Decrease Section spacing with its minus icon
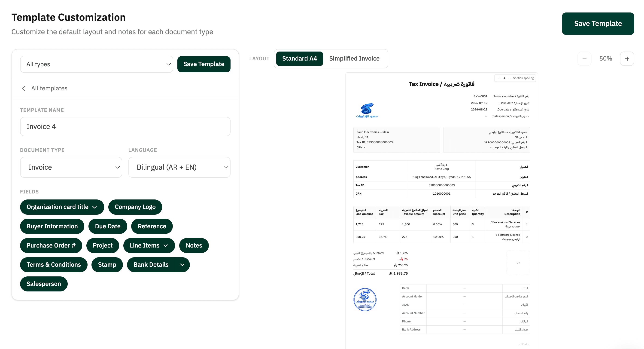Image resolution: width=644 pixels, height=349 pixels. tap(510, 78)
